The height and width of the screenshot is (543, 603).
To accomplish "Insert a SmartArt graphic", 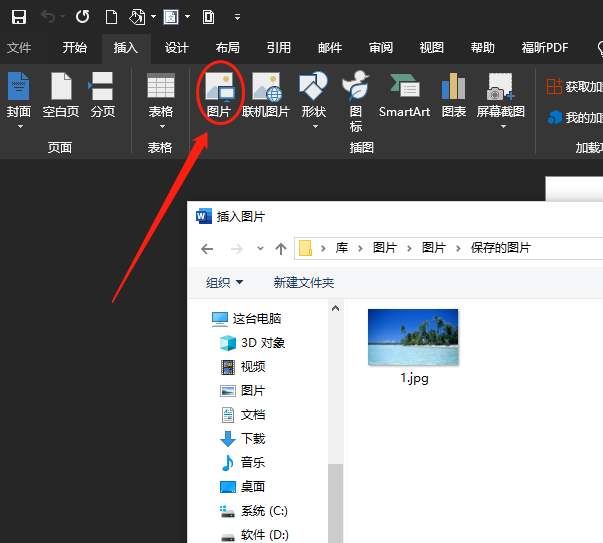I will point(404,94).
